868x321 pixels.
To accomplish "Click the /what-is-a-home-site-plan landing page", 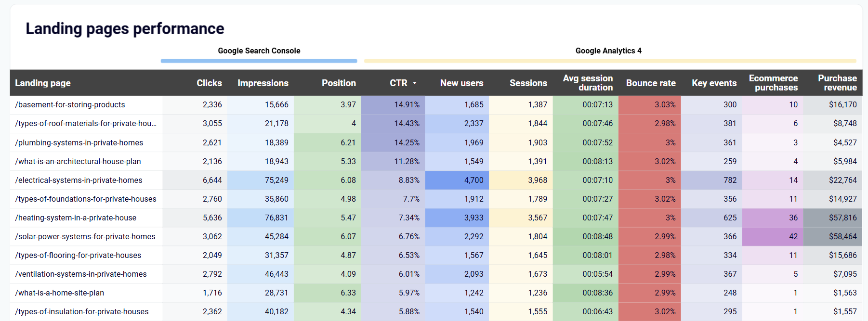I will tap(60, 293).
